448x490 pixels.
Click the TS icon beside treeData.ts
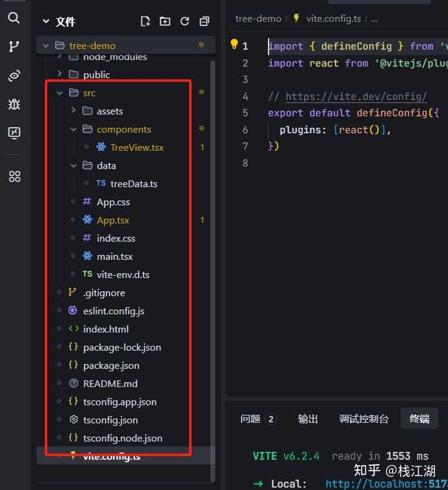pyautogui.click(x=101, y=183)
